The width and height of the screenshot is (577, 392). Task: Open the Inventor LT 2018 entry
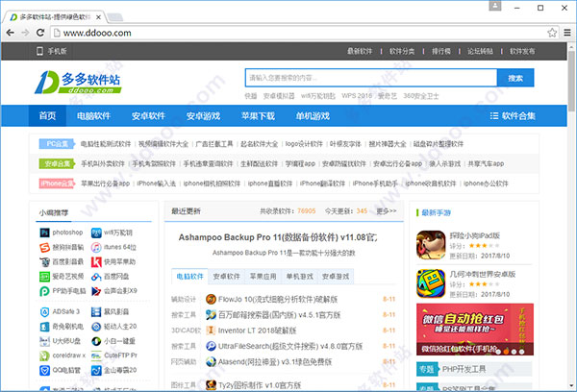(257, 331)
